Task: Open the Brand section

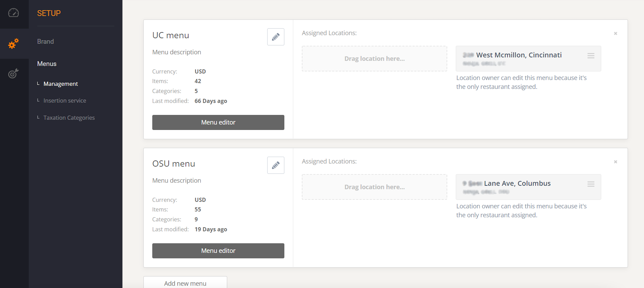Action: click(46, 41)
